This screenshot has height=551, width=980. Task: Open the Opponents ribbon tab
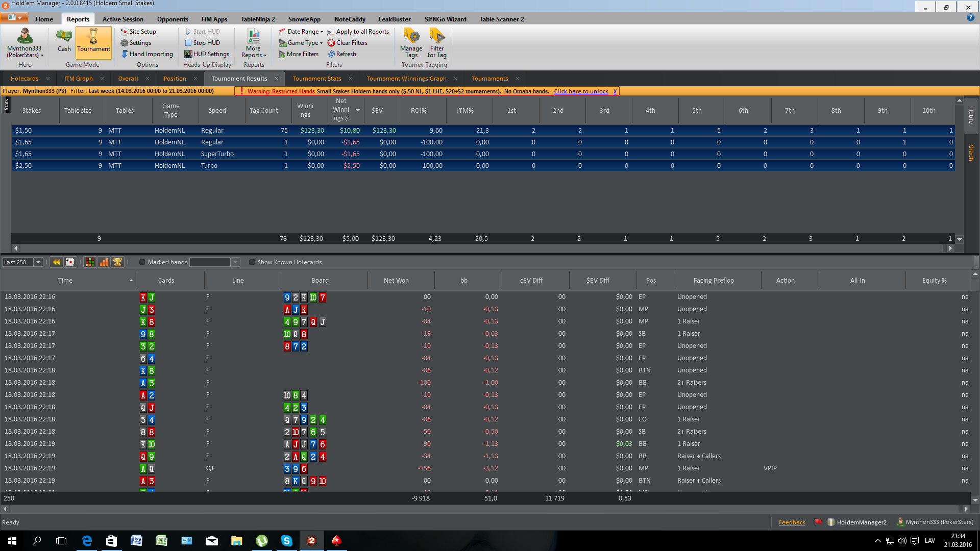tap(173, 19)
